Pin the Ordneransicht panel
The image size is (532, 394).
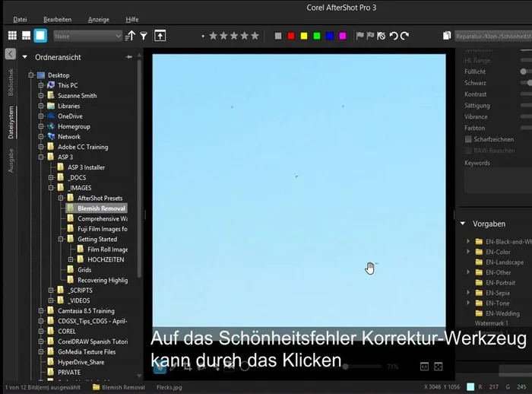pos(129,57)
